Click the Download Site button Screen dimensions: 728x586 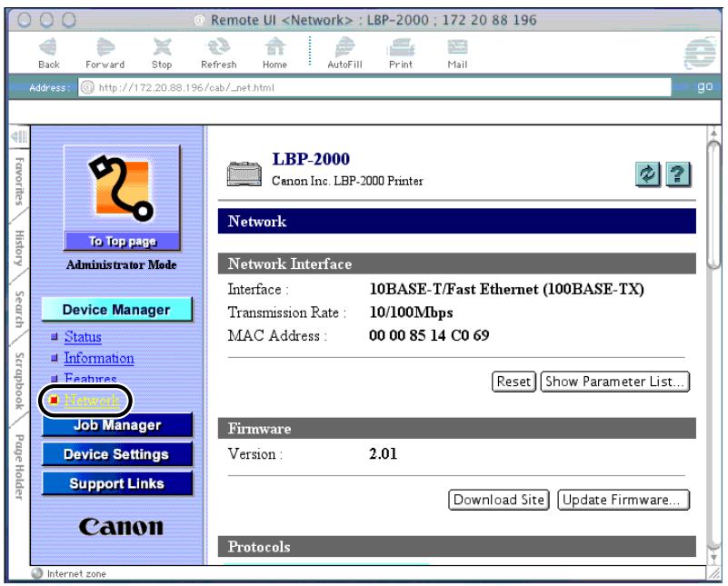click(499, 500)
